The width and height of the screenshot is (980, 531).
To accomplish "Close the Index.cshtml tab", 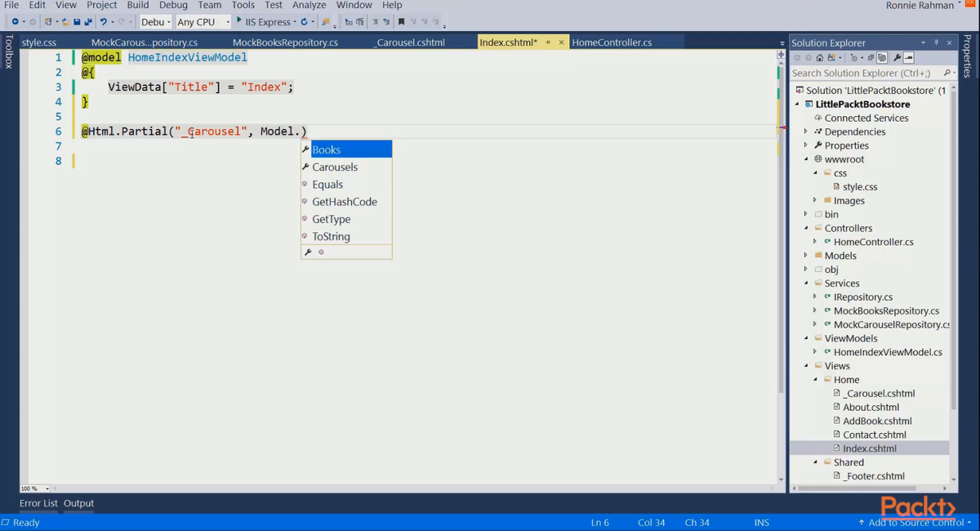I will [561, 42].
